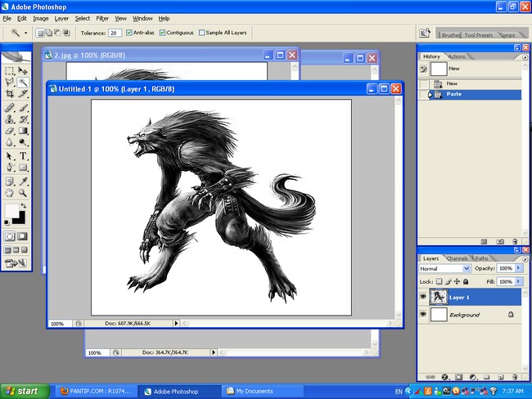Click the foreground color swatch
Viewport: 532px width, 399px height.
11,211
